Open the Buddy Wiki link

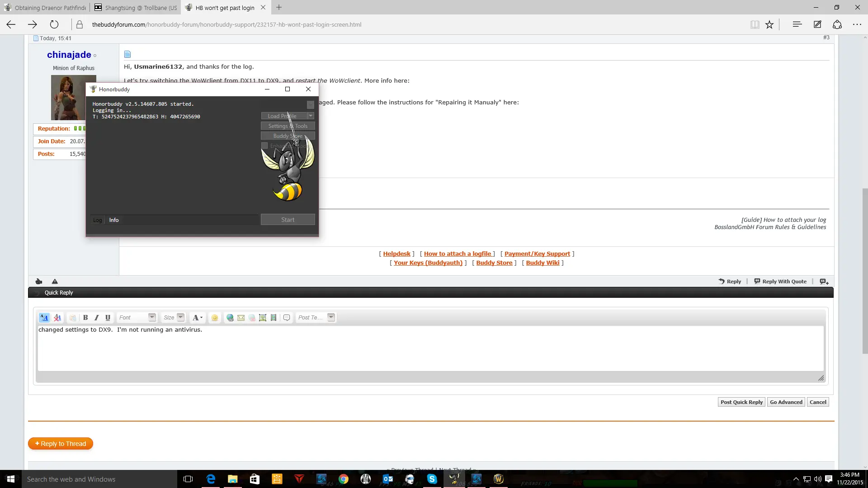542,263
